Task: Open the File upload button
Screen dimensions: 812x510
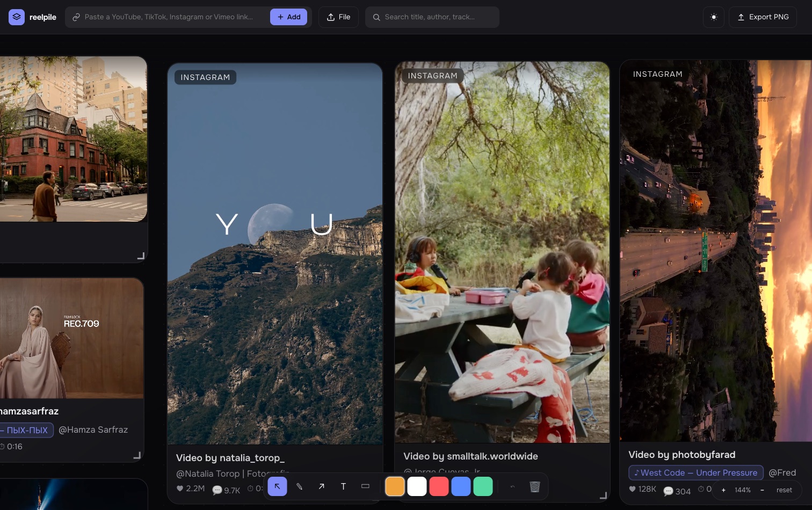Action: (x=338, y=17)
